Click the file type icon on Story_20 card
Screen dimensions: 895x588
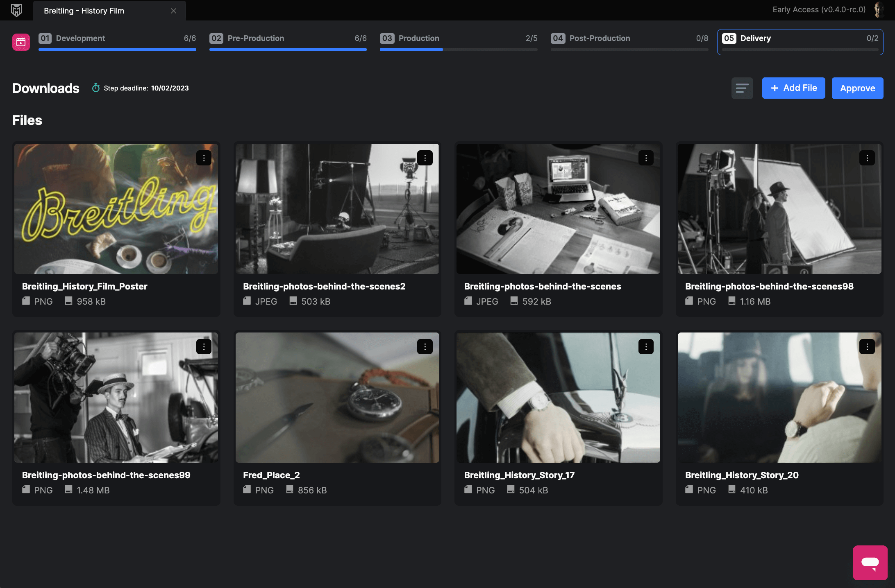[689, 490]
